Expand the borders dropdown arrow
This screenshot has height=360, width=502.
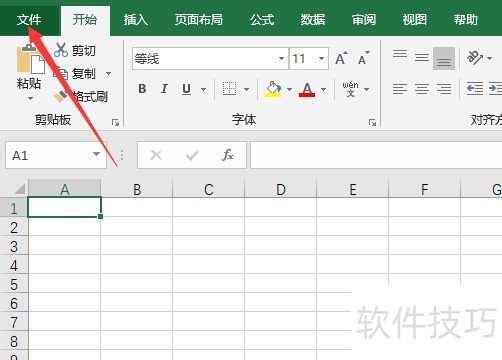click(246, 89)
